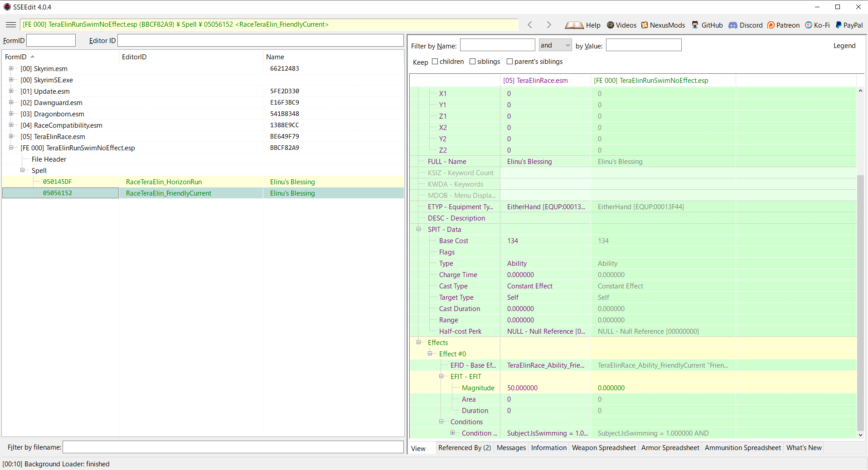Image resolution: width=868 pixels, height=470 pixels.
Task: Open the Patreon icon link
Action: pos(771,25)
